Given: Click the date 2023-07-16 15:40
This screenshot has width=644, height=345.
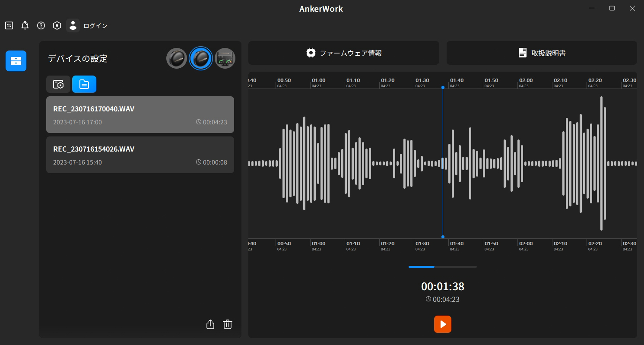Looking at the screenshot, I should (77, 162).
